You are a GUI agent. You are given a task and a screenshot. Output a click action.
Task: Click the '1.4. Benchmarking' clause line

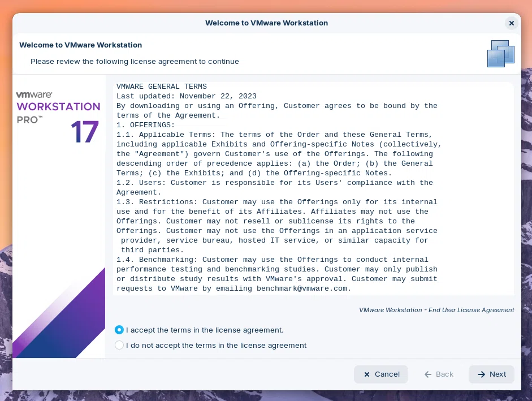click(272, 260)
